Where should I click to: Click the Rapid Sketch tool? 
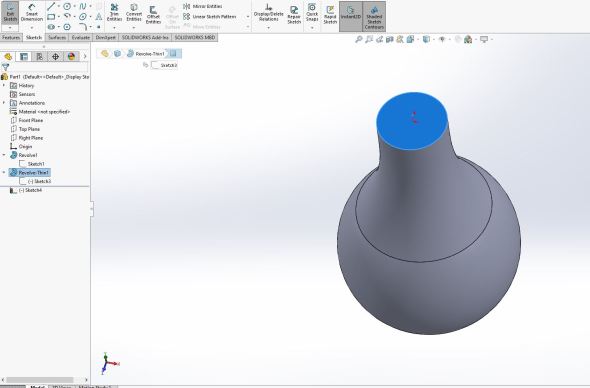click(330, 15)
